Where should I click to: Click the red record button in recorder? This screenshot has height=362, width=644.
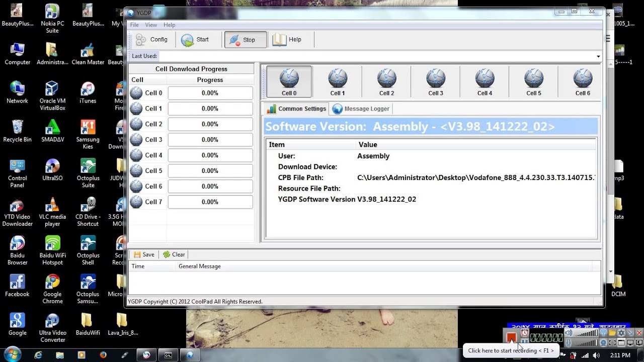(511, 337)
